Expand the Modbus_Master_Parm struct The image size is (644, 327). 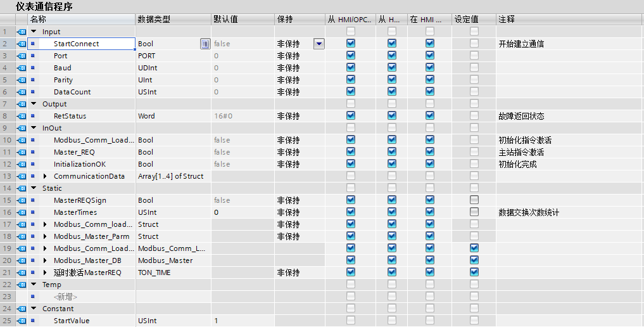pyautogui.click(x=45, y=236)
